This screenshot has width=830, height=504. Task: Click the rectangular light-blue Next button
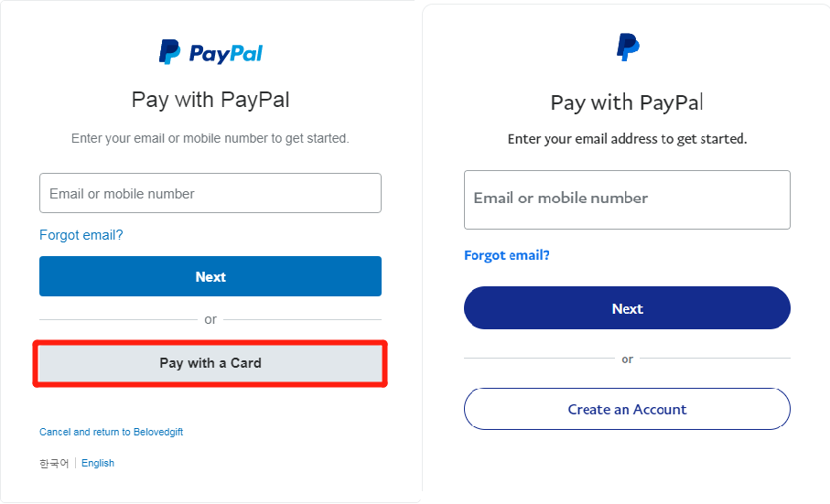pyautogui.click(x=210, y=276)
